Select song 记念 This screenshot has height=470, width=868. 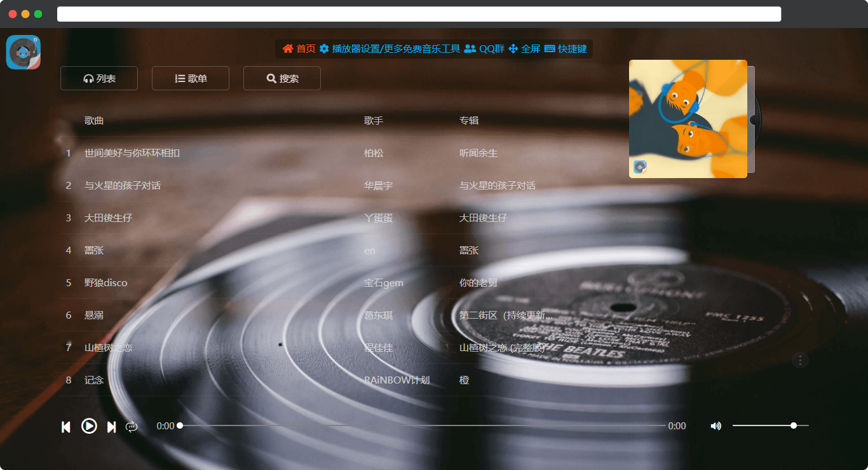click(94, 380)
